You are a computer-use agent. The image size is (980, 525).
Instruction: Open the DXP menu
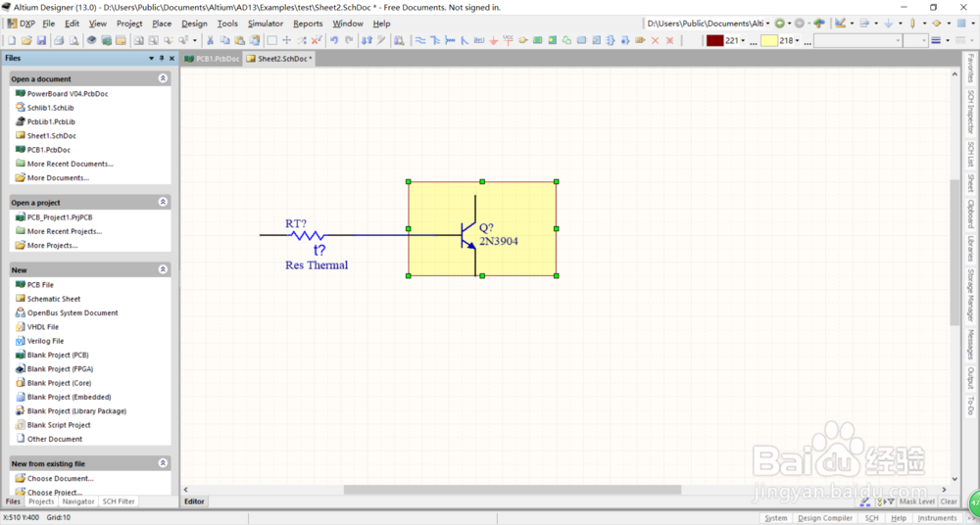22,24
